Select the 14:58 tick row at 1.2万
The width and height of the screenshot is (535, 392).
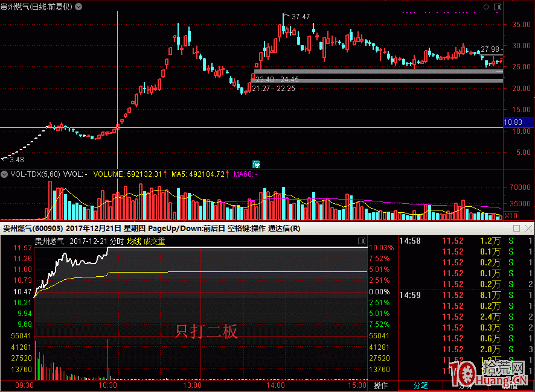[466, 241]
